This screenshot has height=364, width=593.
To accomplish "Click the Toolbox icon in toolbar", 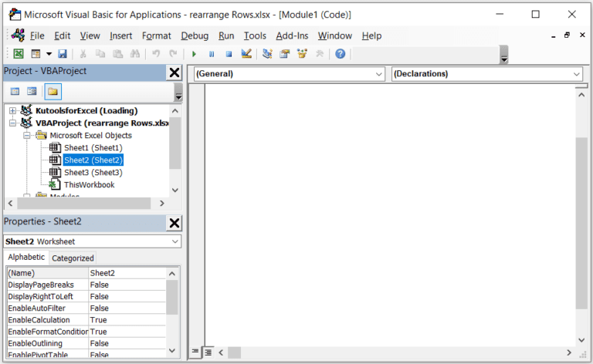I will coord(320,54).
